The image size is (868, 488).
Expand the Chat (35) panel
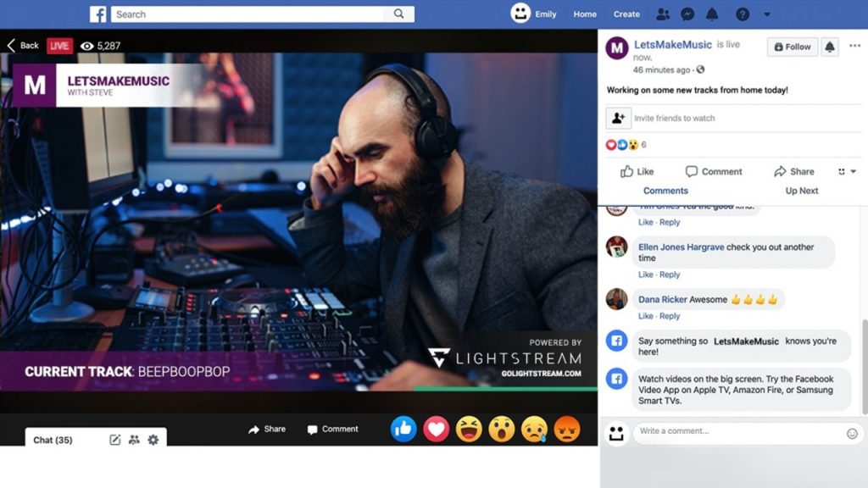53,440
